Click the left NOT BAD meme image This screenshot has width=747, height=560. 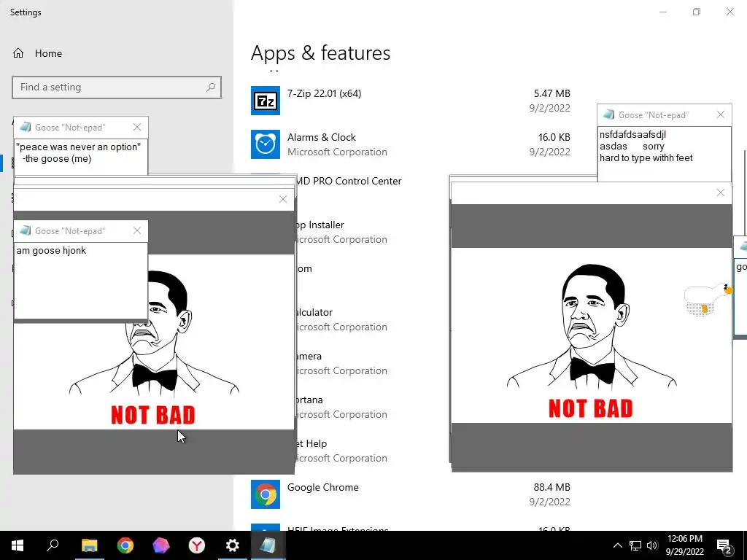pos(154,342)
